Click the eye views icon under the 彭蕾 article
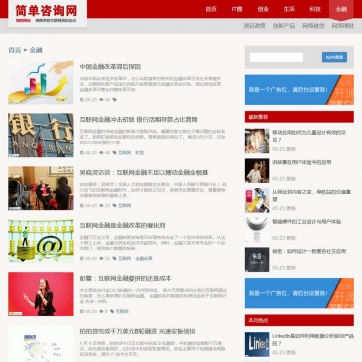 pyautogui.click(x=101, y=311)
